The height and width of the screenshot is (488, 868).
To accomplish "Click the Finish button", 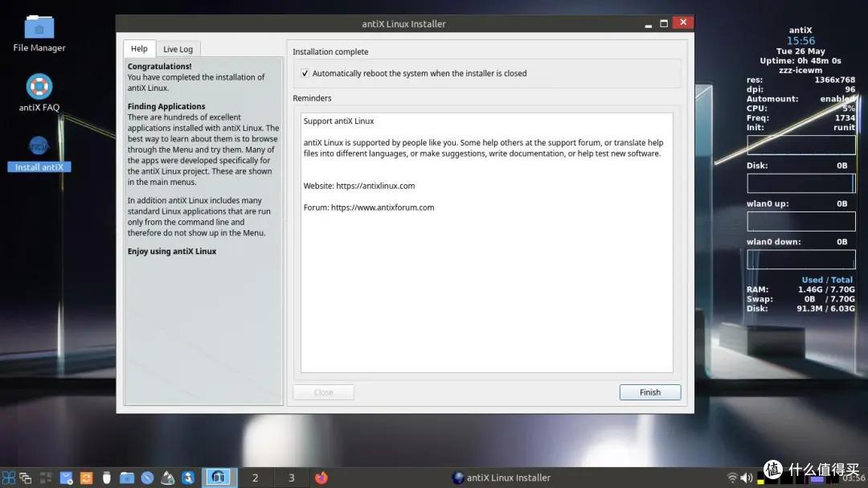I will pos(650,392).
